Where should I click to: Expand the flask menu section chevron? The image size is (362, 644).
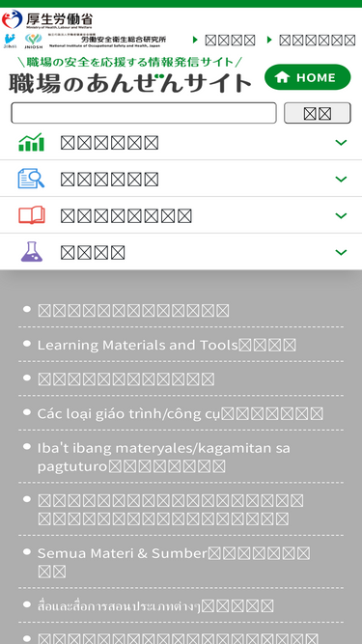341,252
